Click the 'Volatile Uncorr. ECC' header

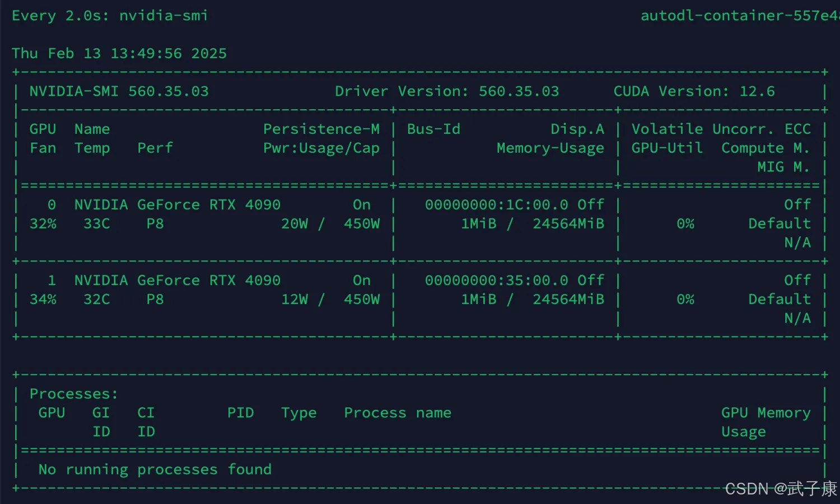[721, 129]
